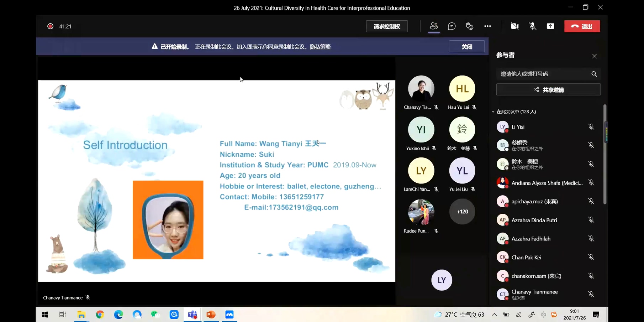Toggle the mic icon next to Li Yisi

pos(591,127)
